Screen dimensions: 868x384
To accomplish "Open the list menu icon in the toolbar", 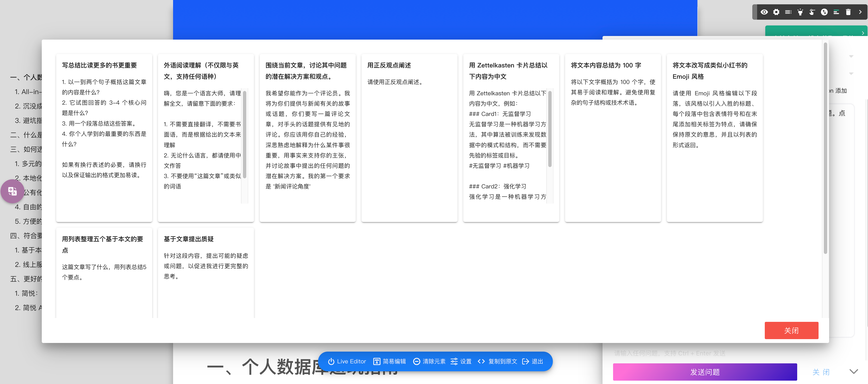I will click(x=788, y=12).
